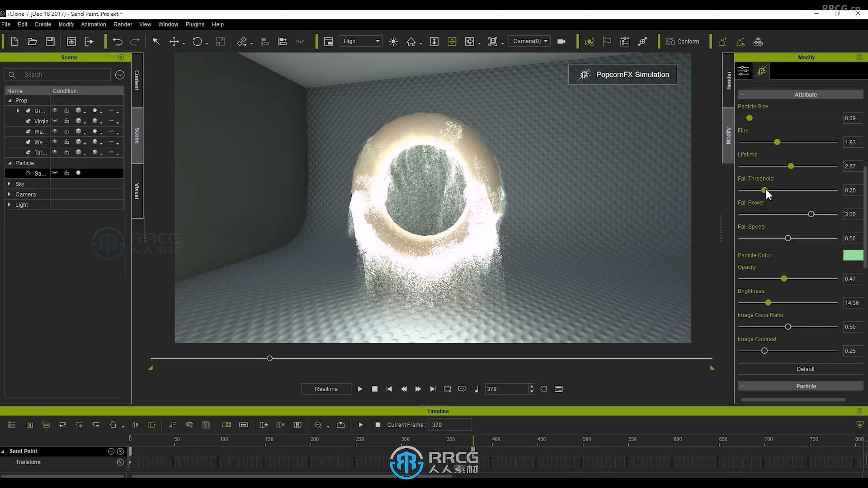Switch to the Content side tab

click(137, 80)
